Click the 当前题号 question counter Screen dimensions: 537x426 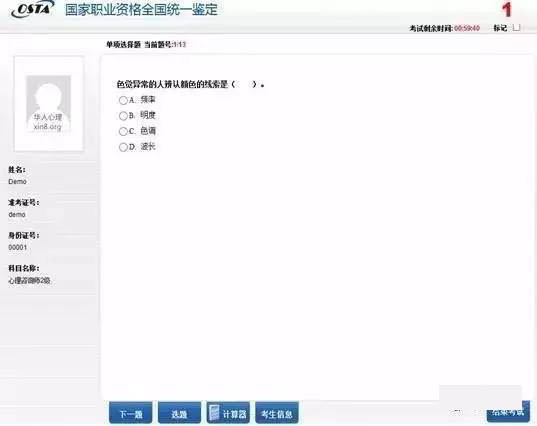(x=165, y=45)
